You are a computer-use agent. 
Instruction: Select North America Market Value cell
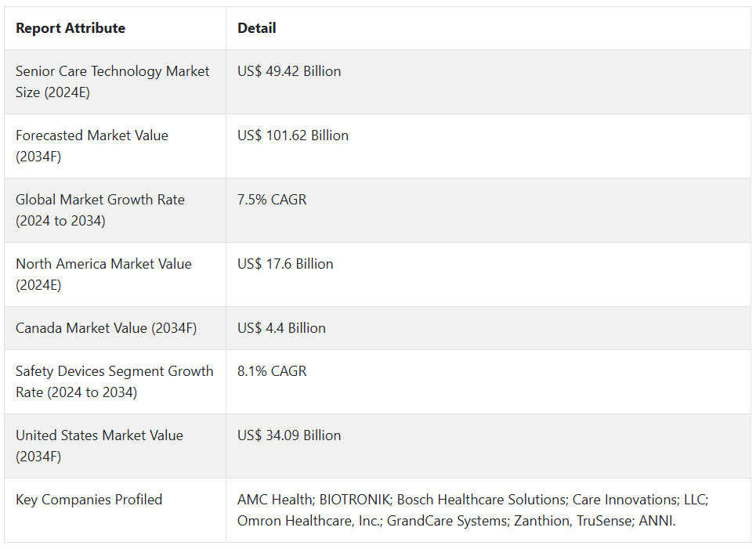[x=115, y=274]
